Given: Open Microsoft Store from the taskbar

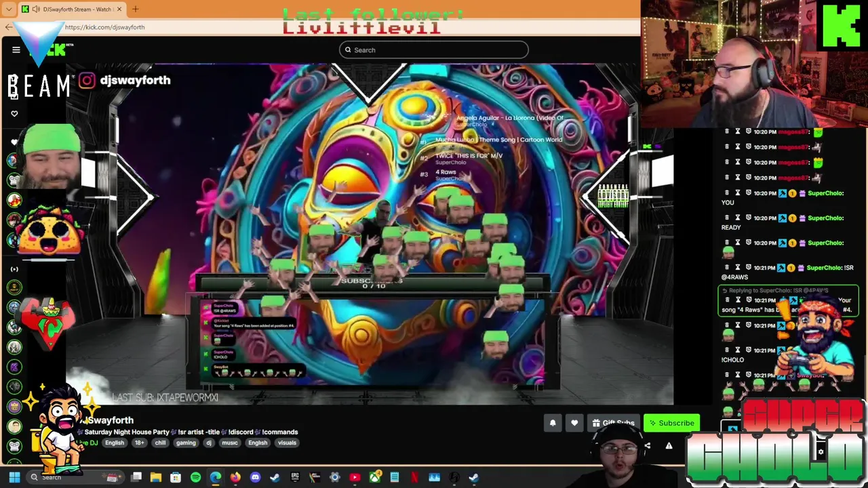Looking at the screenshot, I should pyautogui.click(x=176, y=477).
